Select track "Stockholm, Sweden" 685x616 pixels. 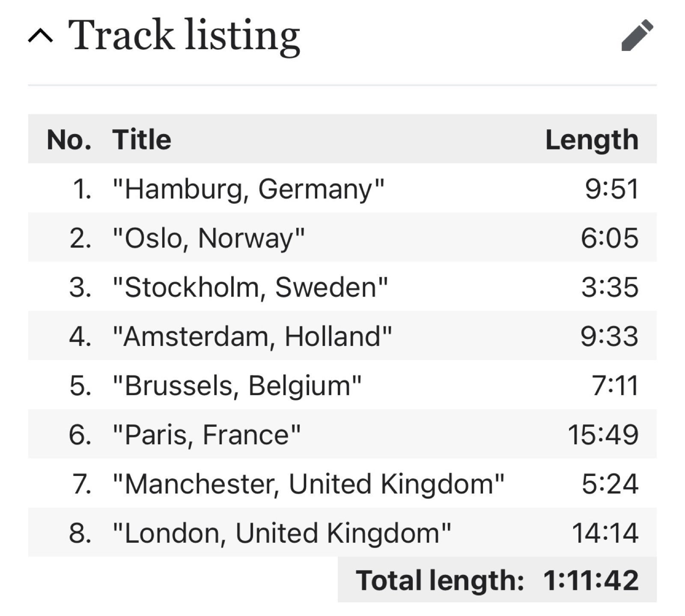tap(250, 287)
